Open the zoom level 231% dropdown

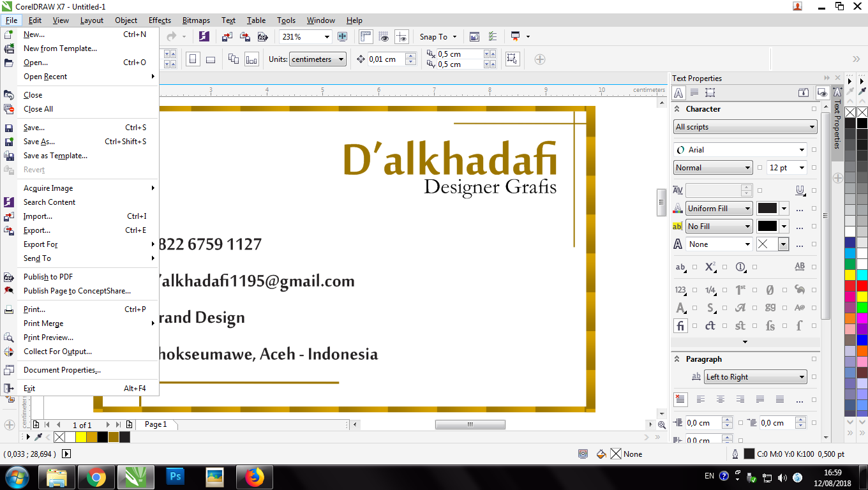[x=327, y=37]
